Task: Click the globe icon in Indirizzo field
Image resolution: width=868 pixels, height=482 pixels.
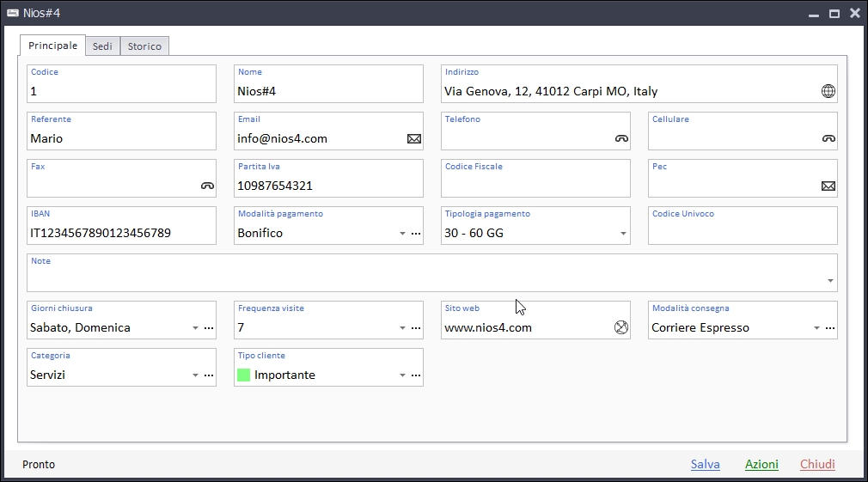Action: pyautogui.click(x=828, y=91)
